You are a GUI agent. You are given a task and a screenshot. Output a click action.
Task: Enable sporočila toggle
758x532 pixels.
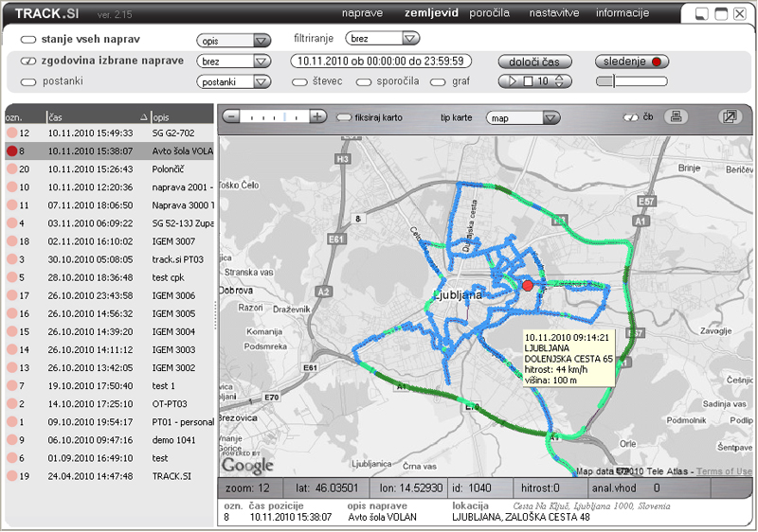click(x=364, y=82)
